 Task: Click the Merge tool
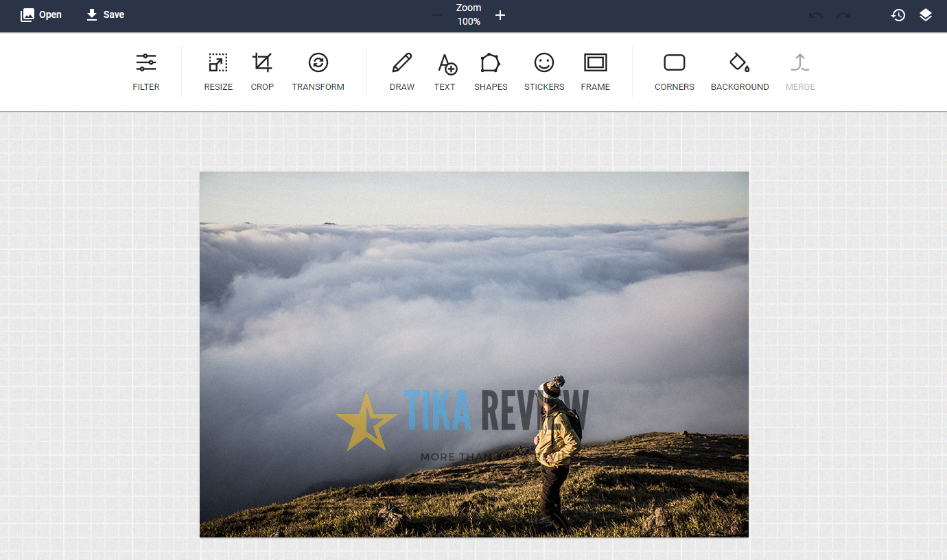pos(800,71)
